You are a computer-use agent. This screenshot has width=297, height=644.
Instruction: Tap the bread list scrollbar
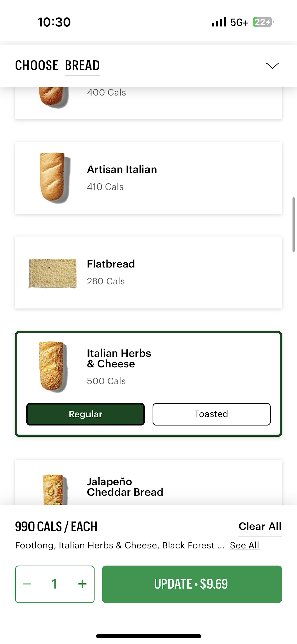[x=294, y=224]
